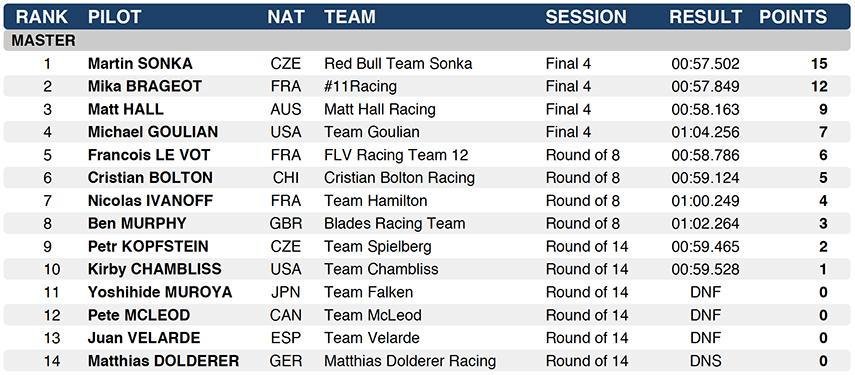Select Michael GOULIAN's result time 01:04.256
Viewport: 855px width, 375px height.
[706, 132]
